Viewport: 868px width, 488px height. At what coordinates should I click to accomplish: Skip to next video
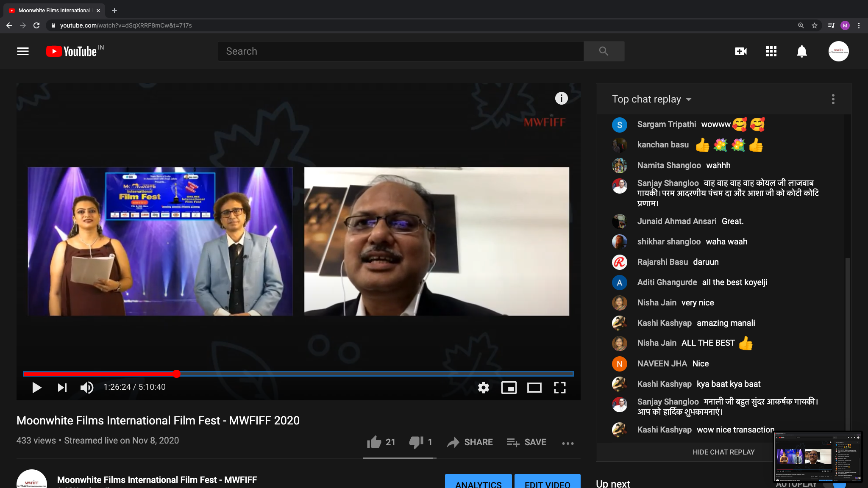click(x=62, y=387)
